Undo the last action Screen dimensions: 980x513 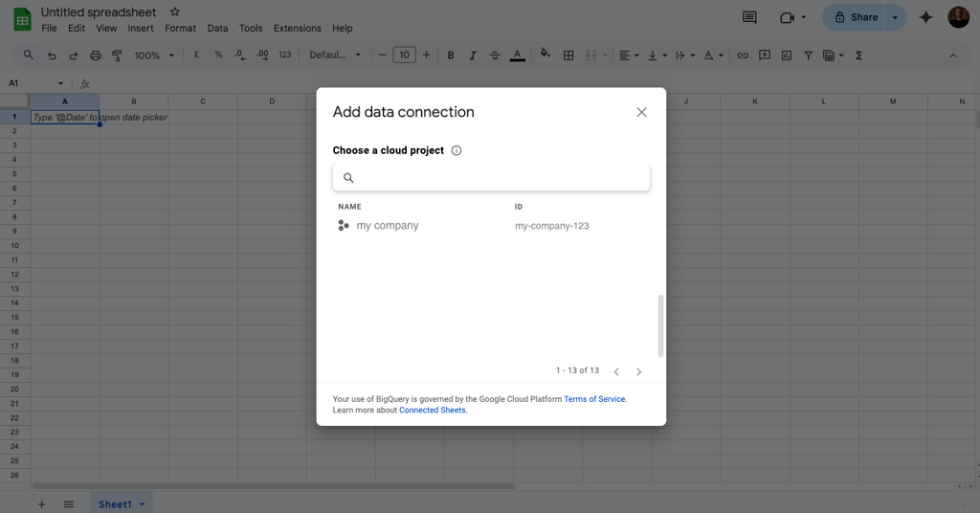tap(52, 56)
